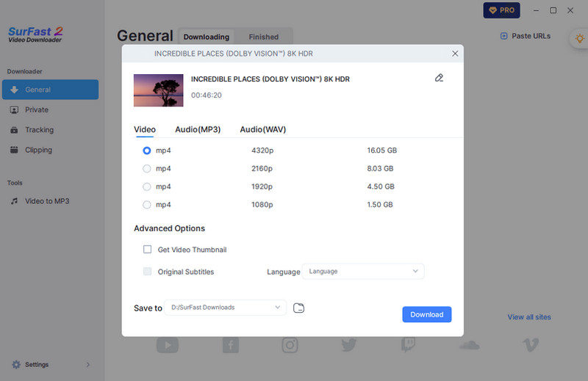Viewport: 588px width, 381px height.
Task: Open Private section in the sidebar
Action: [37, 110]
